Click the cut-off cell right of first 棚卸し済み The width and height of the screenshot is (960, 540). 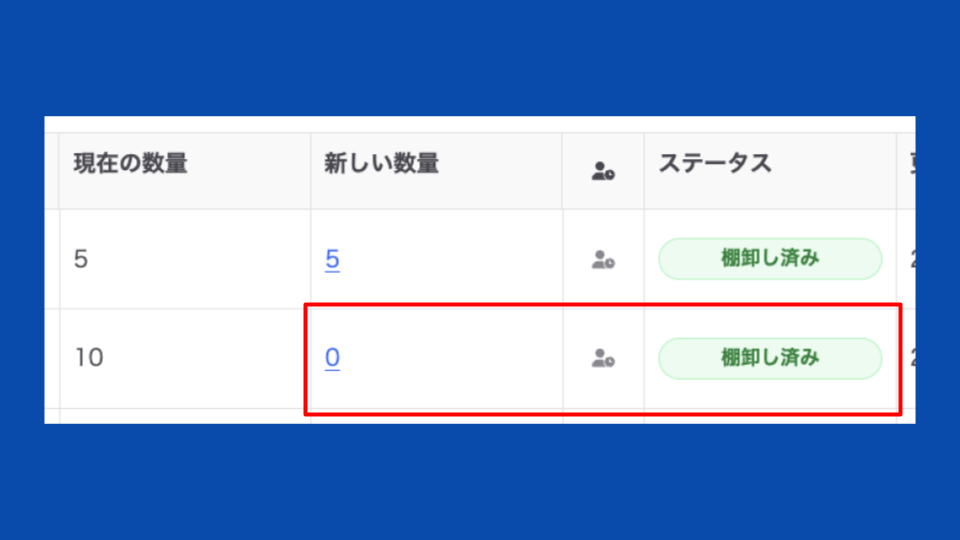coord(907,260)
